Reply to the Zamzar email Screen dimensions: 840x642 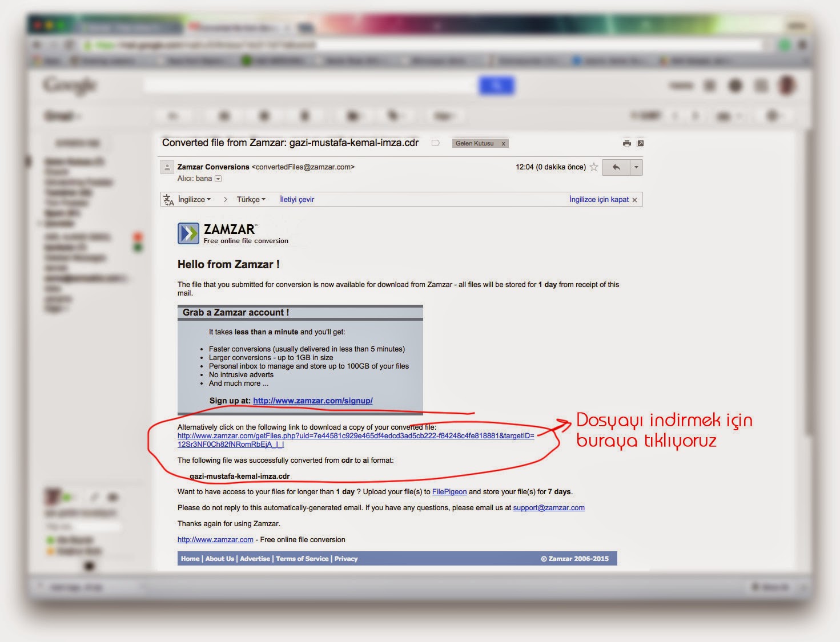point(616,167)
